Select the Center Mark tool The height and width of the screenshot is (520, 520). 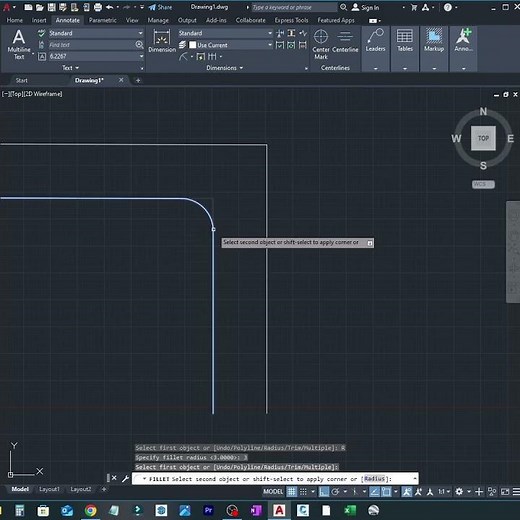pos(321,44)
